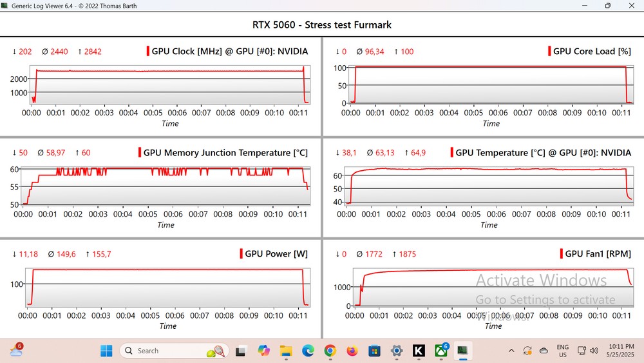Viewport: 644px width, 363px height.
Task: Expand the hidden system tray icons chevron
Action: [511, 351]
